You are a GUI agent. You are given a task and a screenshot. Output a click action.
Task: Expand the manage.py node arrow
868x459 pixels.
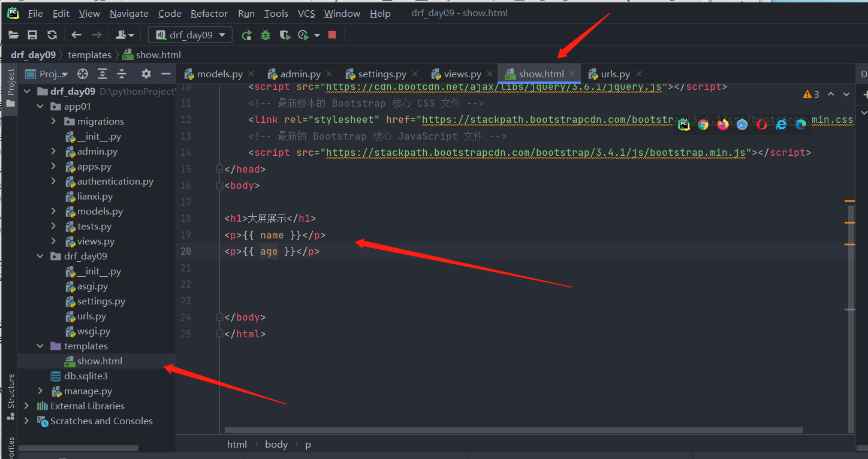pyautogui.click(x=40, y=391)
